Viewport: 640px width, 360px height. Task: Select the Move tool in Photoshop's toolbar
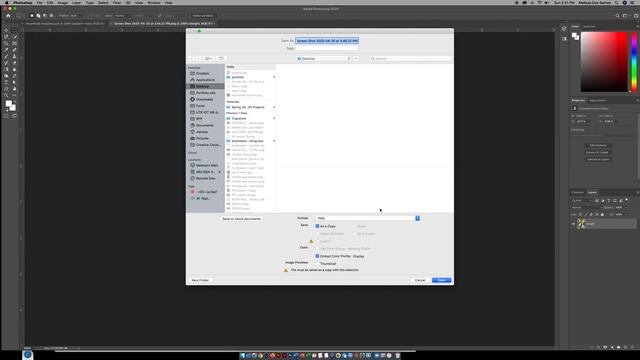click(6, 30)
